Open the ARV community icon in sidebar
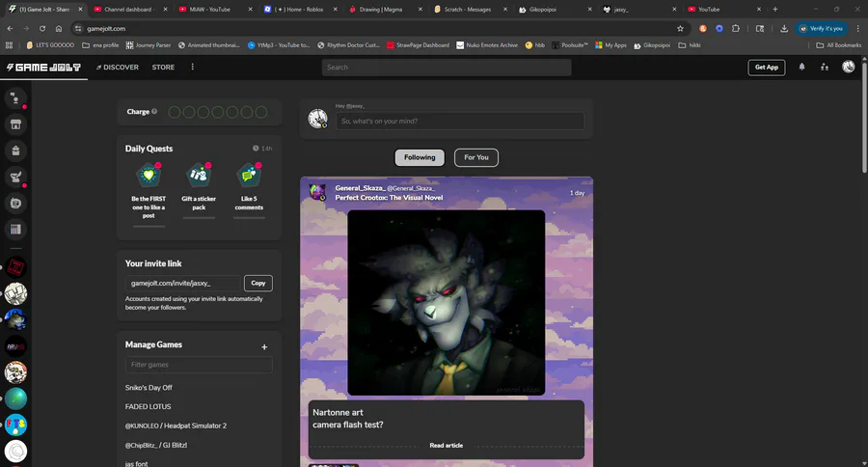This screenshot has width=868, height=467. (x=15, y=346)
